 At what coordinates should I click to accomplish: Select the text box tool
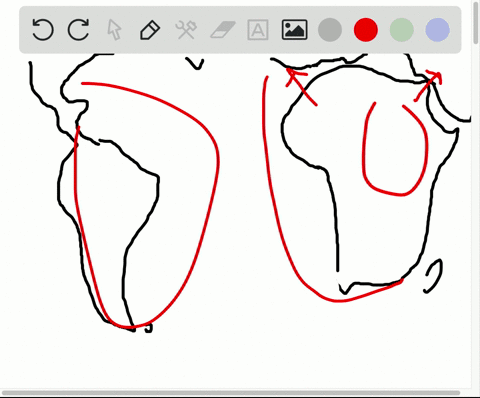(x=258, y=30)
